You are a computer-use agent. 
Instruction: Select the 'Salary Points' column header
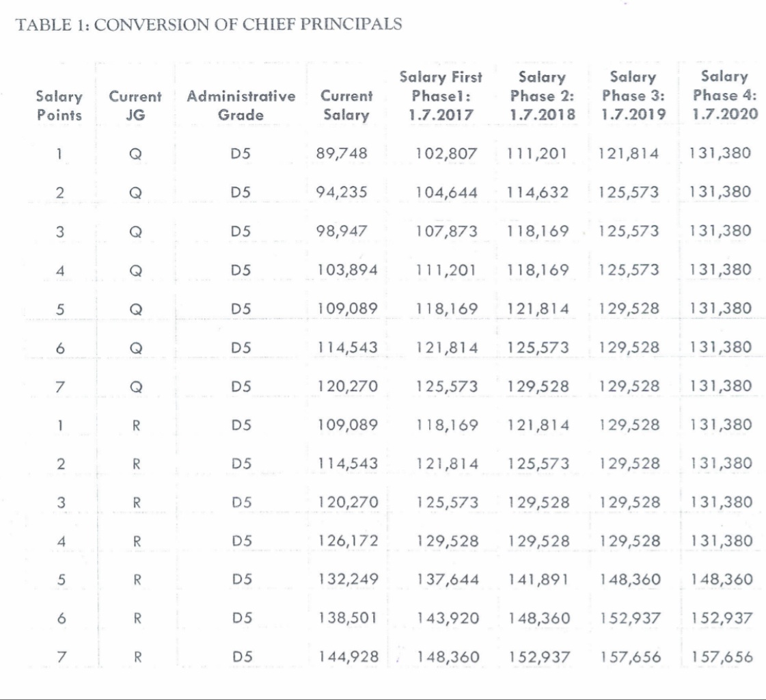point(59,106)
